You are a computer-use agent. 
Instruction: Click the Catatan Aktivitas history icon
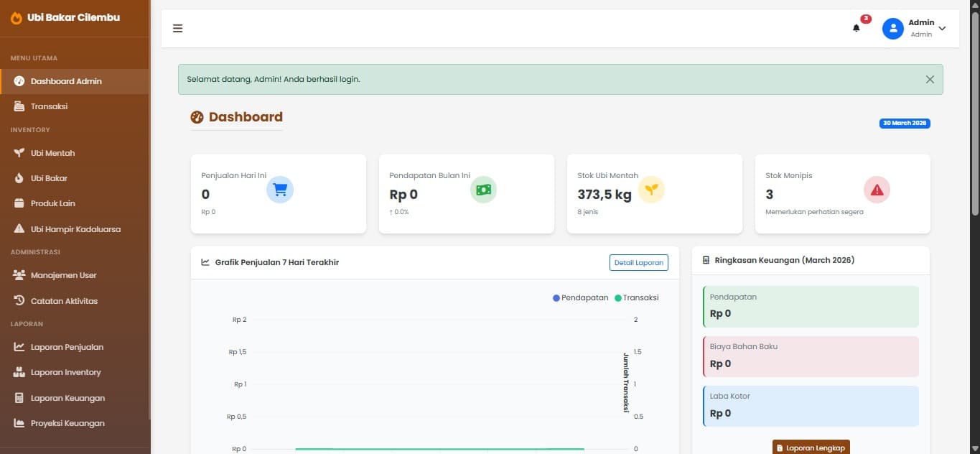[19, 300]
